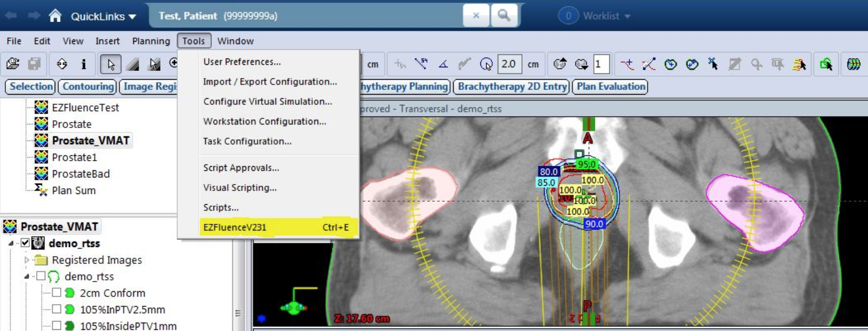The image size is (868, 331).
Task: Click the green contour edit icon
Action: (692, 64)
